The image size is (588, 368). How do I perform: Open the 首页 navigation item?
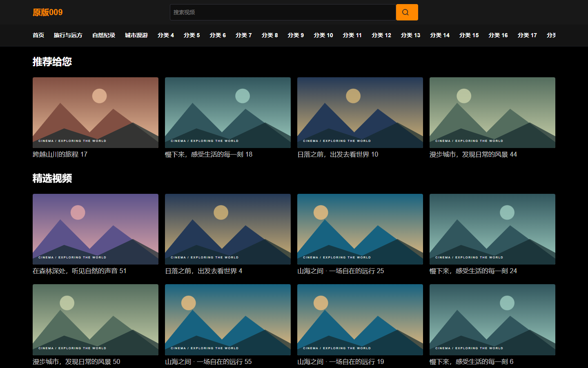pyautogui.click(x=38, y=35)
